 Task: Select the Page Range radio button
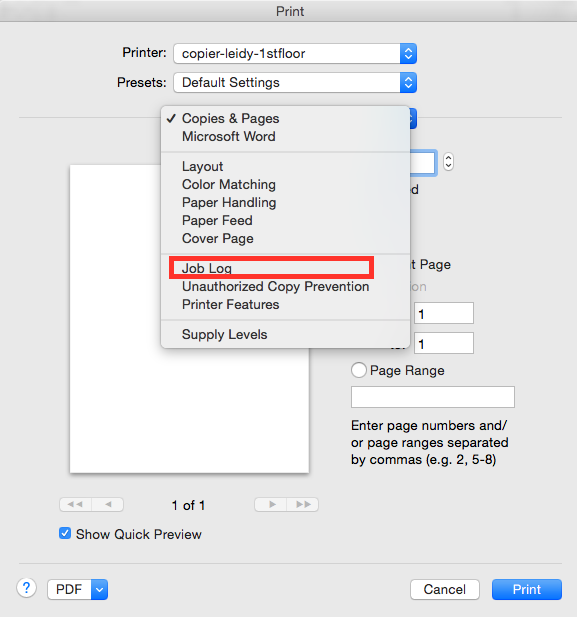[x=359, y=370]
